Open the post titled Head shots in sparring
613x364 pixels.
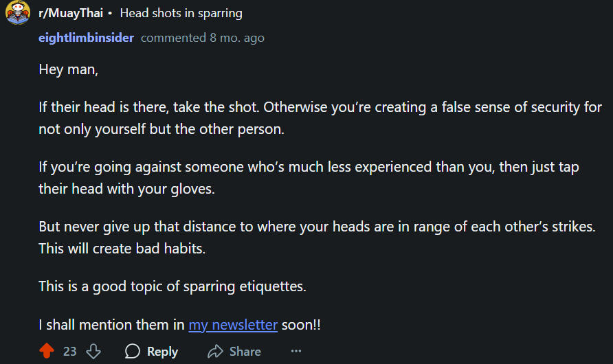181,13
